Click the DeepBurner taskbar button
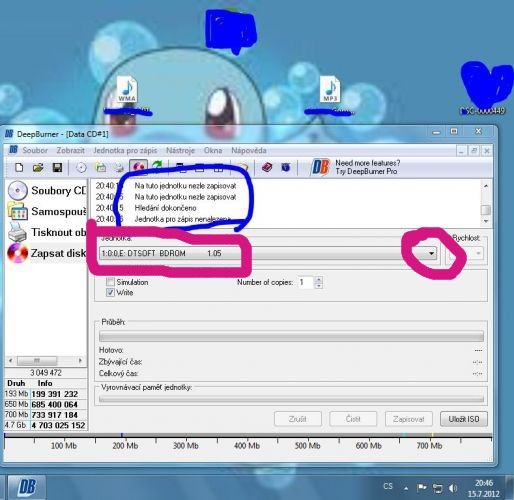 tap(27, 487)
